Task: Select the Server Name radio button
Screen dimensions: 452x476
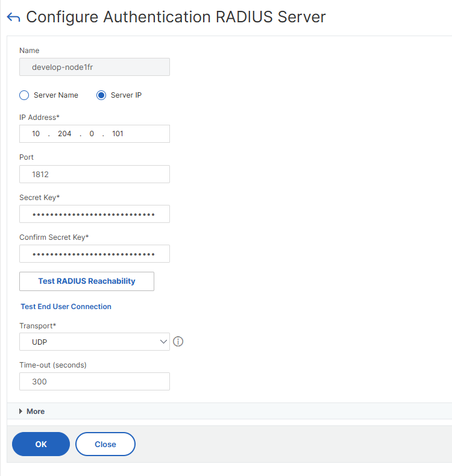Action: (24, 95)
